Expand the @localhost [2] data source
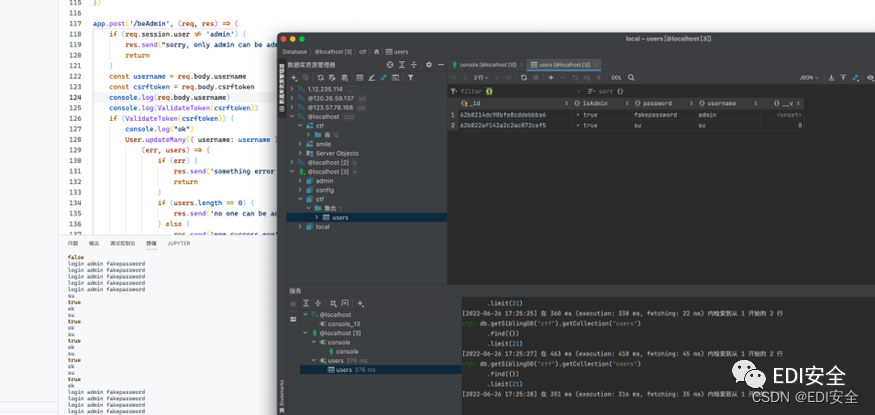This screenshot has width=875, height=415. 292,162
